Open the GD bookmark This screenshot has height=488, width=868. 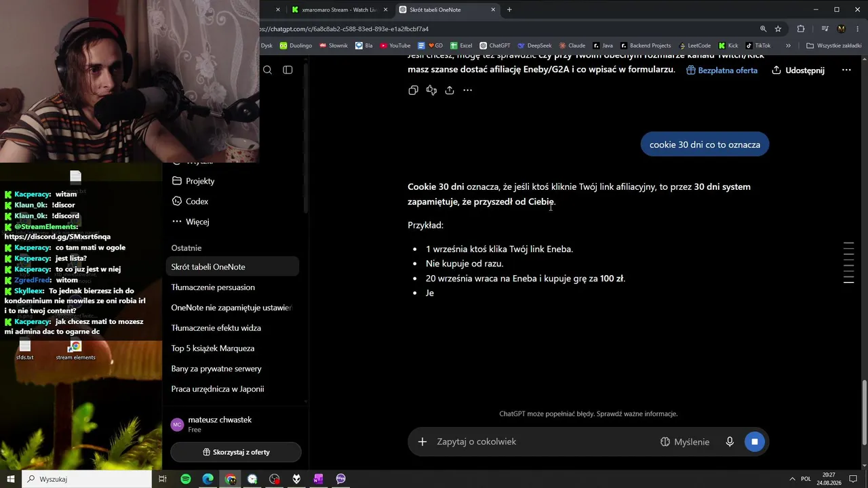click(x=431, y=46)
